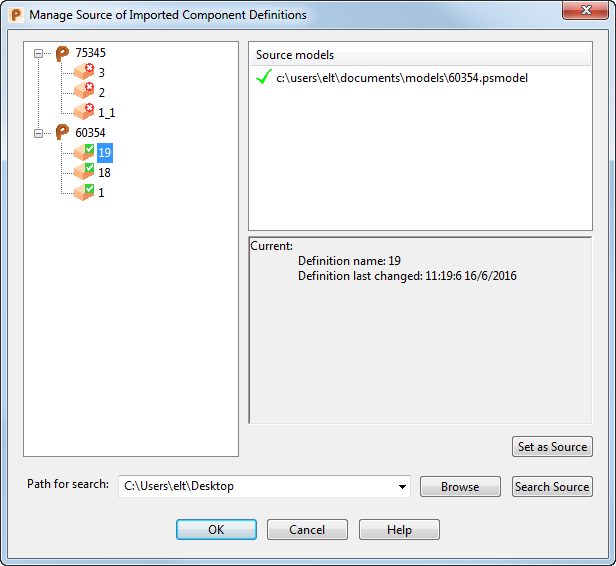Collapse the 75345 tree node
Image resolution: width=616 pixels, height=566 pixels.
(x=38, y=53)
